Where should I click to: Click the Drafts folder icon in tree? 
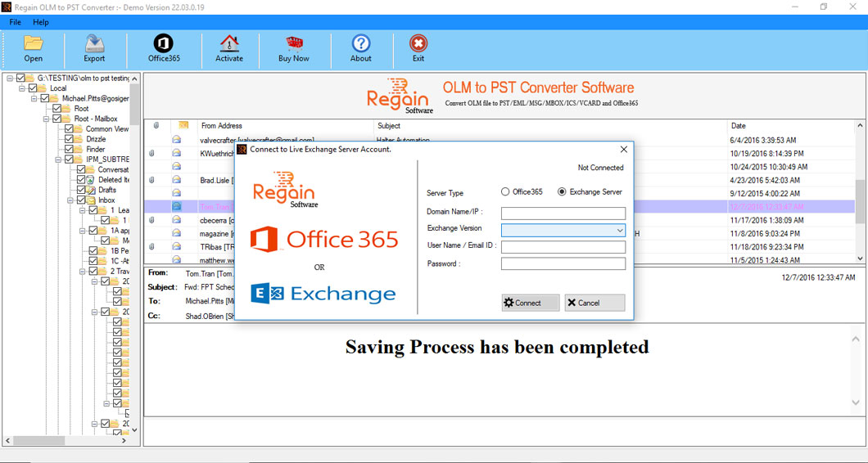[92, 190]
